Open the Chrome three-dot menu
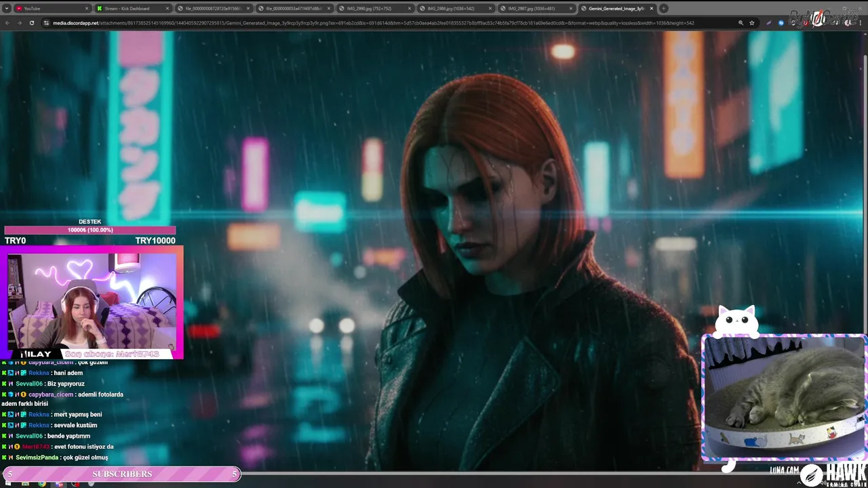The width and height of the screenshot is (868, 488). tap(861, 22)
